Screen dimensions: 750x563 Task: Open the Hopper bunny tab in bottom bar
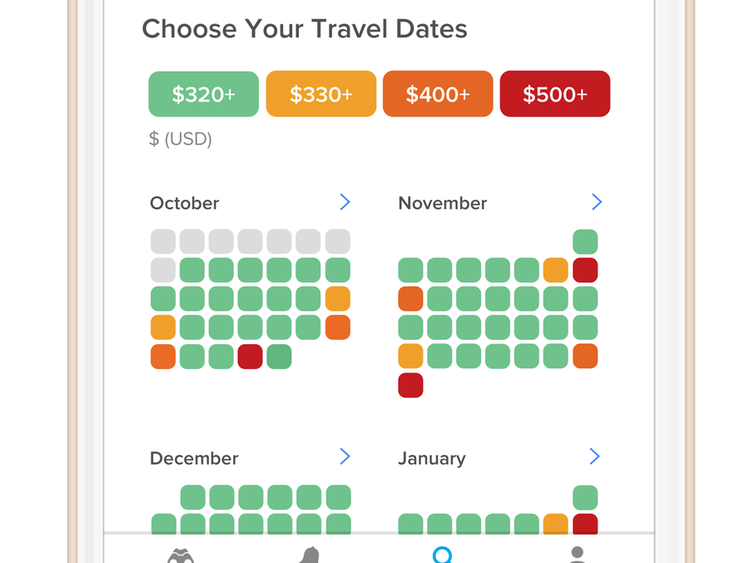(181, 555)
